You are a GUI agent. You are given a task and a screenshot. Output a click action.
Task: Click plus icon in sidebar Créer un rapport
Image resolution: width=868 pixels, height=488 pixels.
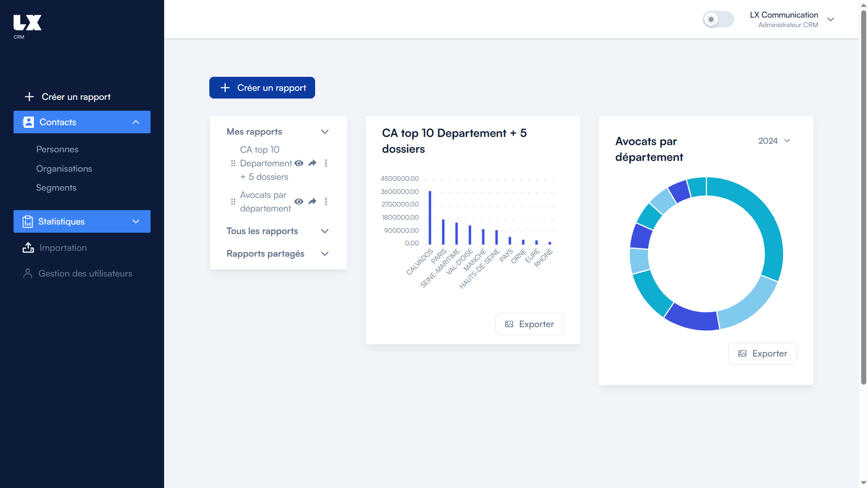29,97
